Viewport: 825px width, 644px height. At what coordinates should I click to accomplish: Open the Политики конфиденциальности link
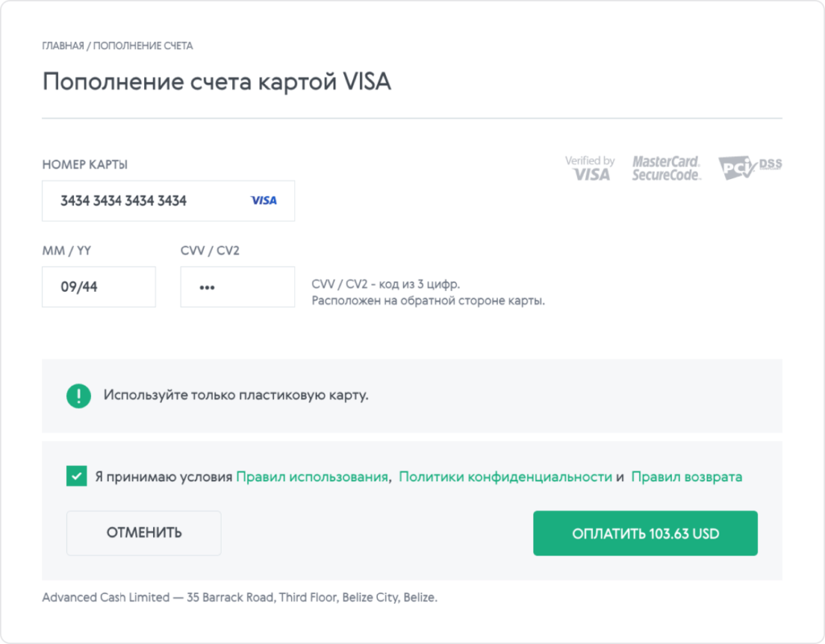505,476
